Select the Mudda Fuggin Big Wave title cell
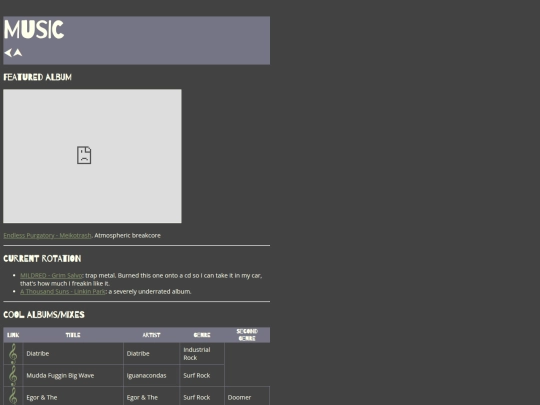Image resolution: width=540 pixels, height=405 pixels. [73, 375]
